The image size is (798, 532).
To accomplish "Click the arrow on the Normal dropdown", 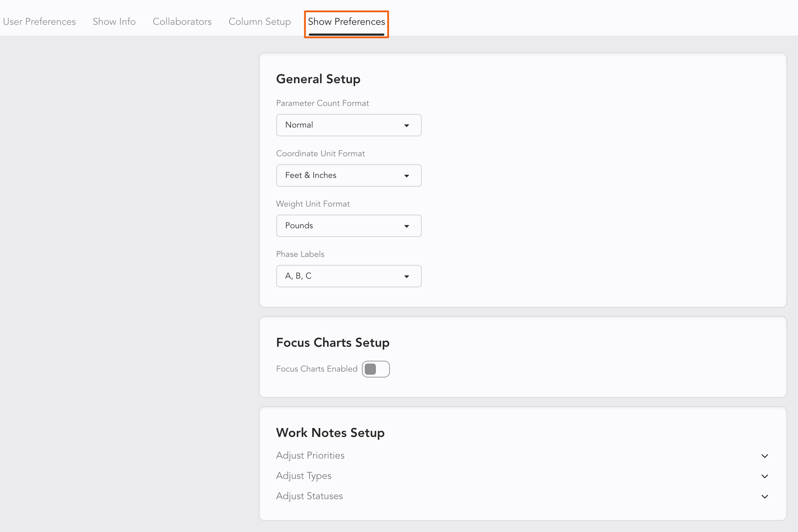I will pyautogui.click(x=406, y=125).
